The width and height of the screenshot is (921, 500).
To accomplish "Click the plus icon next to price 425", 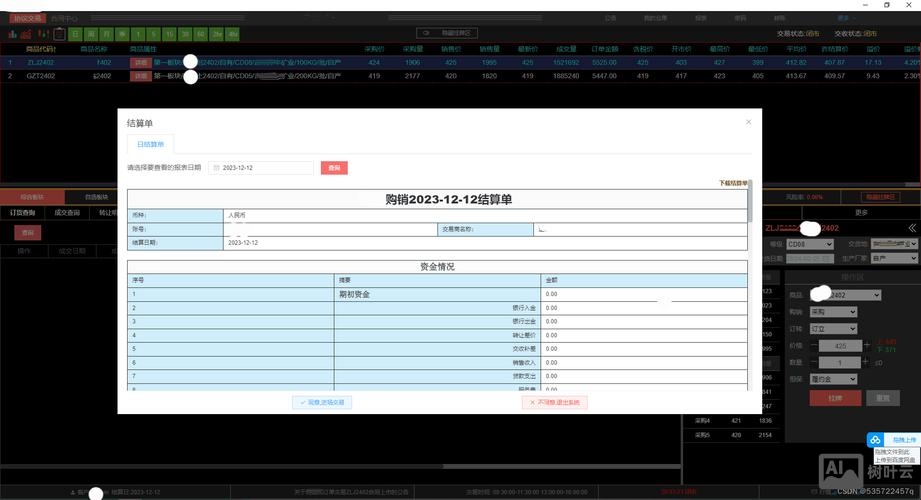I will pyautogui.click(x=866, y=345).
